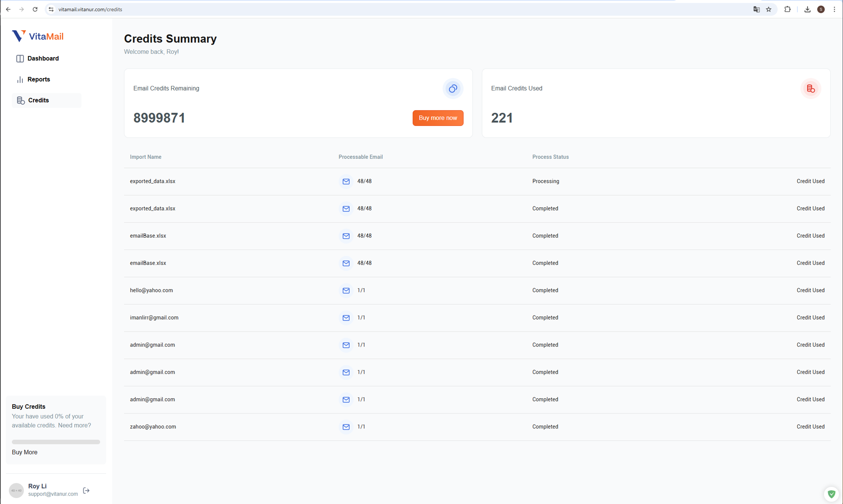Viewport: 843px width, 504px height.
Task: Select Credits in the sidebar
Action: tap(38, 100)
